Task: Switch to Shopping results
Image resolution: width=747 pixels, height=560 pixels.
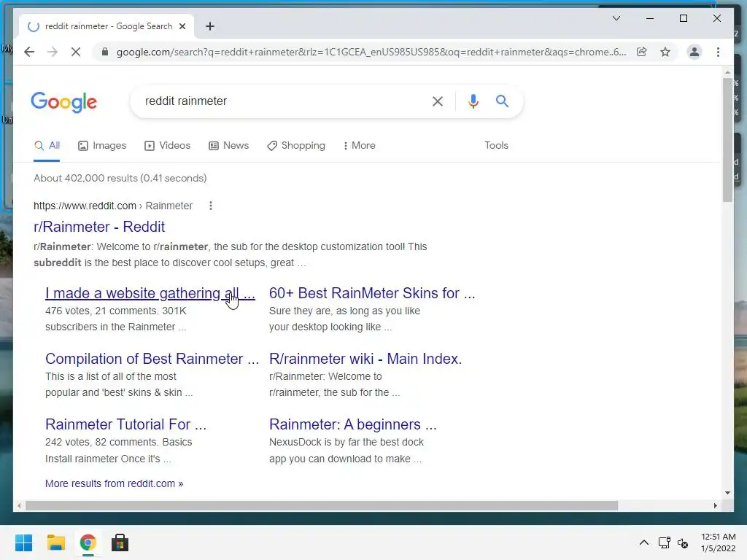Action: click(x=296, y=146)
